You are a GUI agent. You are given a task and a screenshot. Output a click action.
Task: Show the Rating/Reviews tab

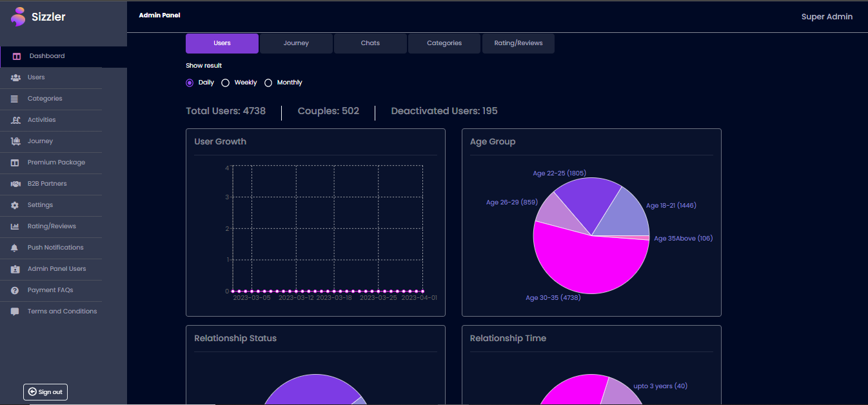pos(518,43)
